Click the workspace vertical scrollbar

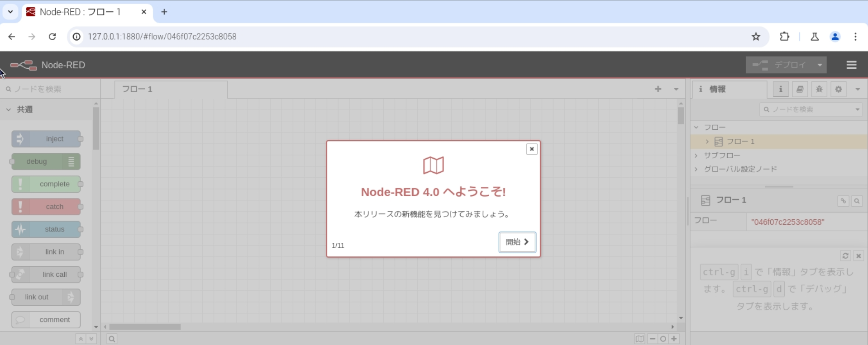(681, 116)
